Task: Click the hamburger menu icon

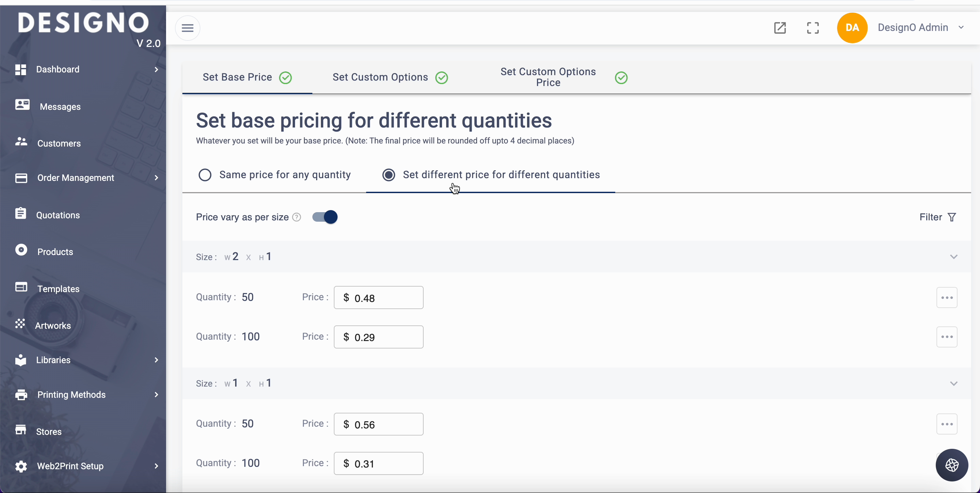Action: [x=187, y=28]
